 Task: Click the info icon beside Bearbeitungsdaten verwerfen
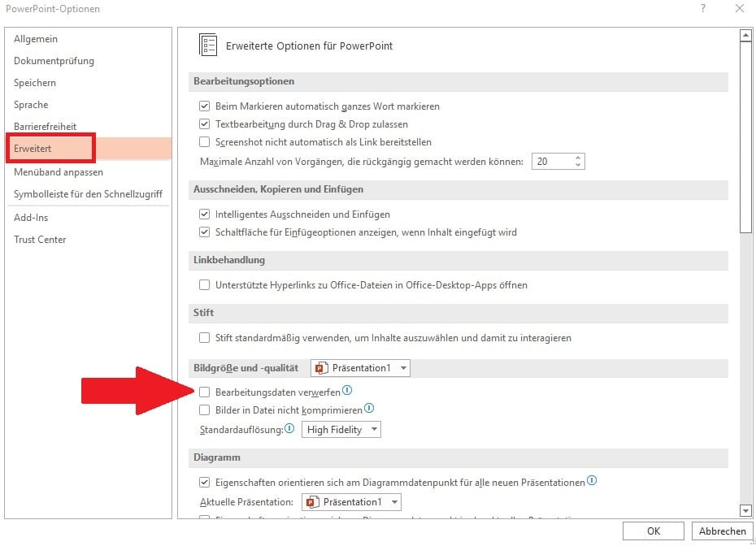click(347, 391)
